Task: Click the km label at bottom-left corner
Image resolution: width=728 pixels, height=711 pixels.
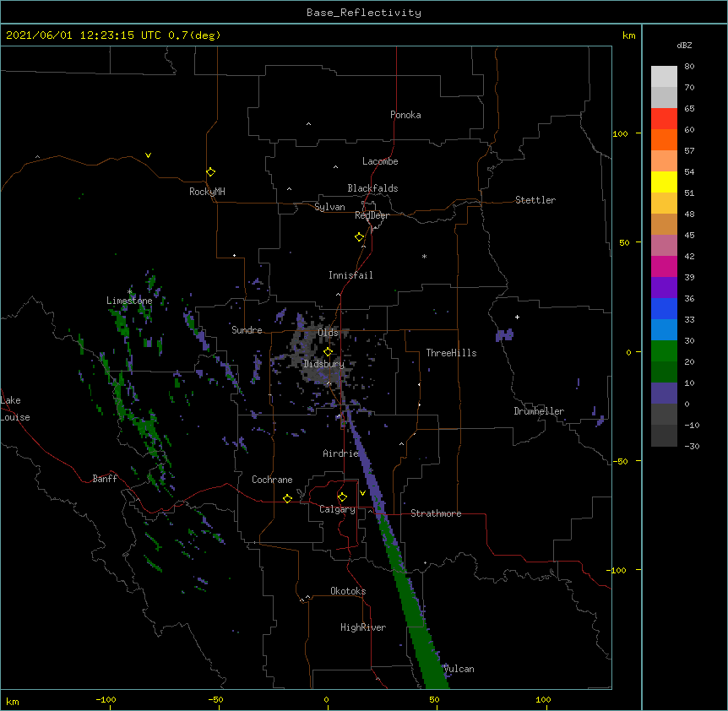Action: coord(13,701)
